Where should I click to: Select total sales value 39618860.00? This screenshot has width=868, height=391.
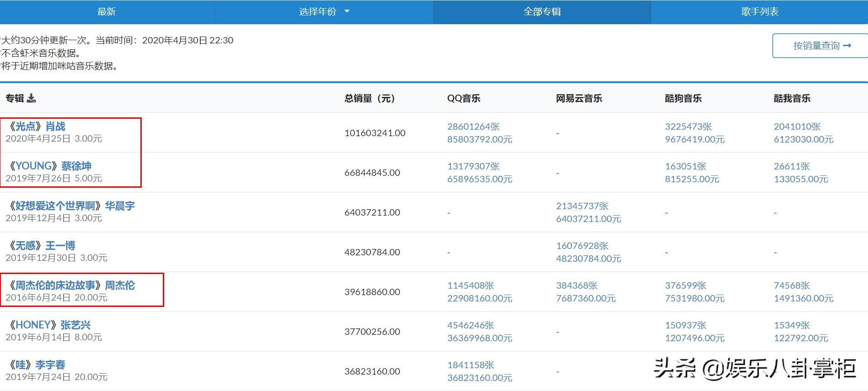[x=372, y=292]
